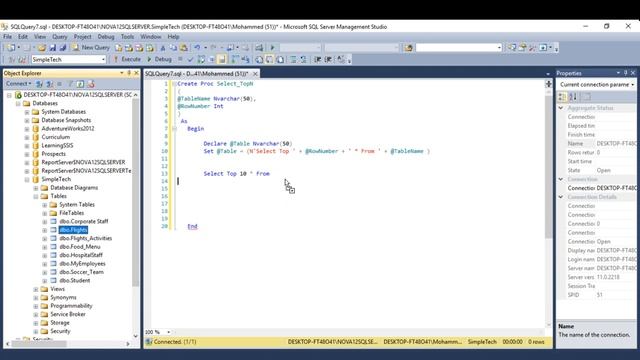Screen dimensions: 640x360
Task: Expand the AdventureWorks2012 database node
Action: point(27,129)
